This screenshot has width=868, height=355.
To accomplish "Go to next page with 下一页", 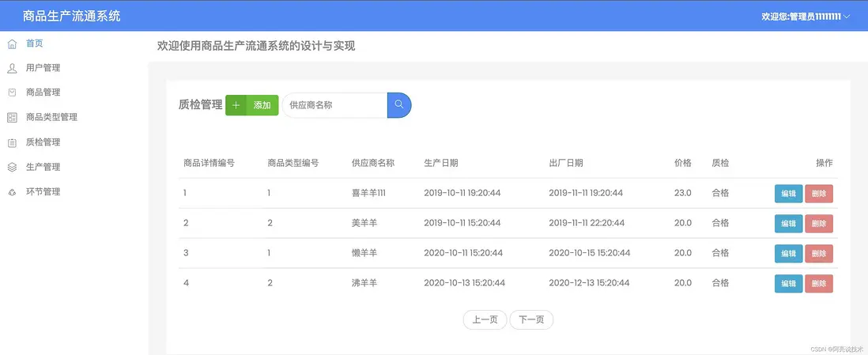I will pyautogui.click(x=531, y=319).
